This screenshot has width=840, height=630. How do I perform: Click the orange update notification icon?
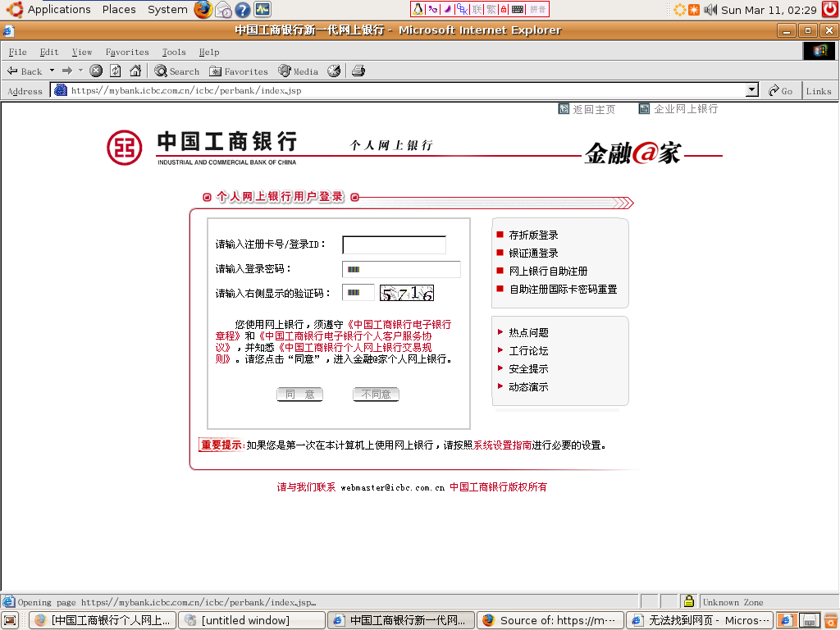[x=694, y=10]
